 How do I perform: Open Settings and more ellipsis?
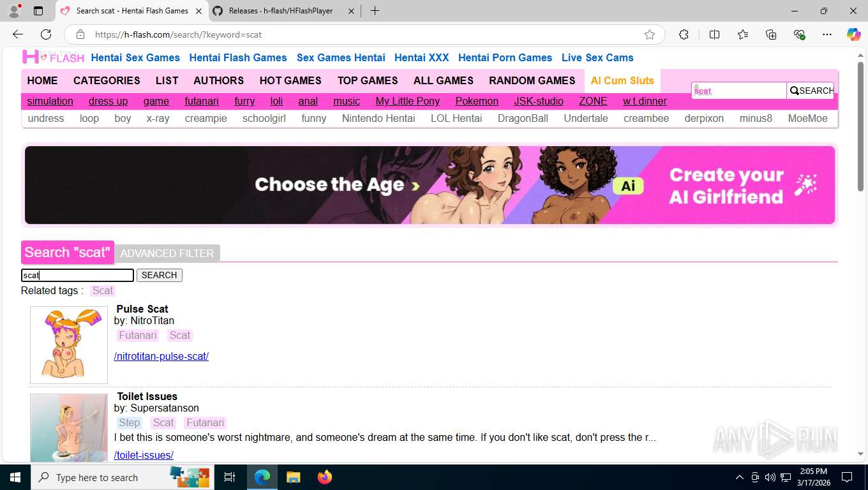tap(827, 34)
